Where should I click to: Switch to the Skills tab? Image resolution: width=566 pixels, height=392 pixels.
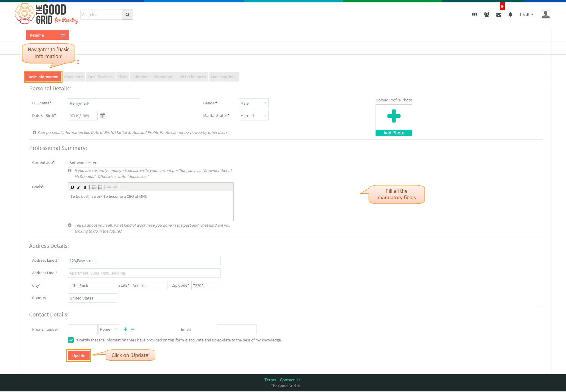(122, 77)
